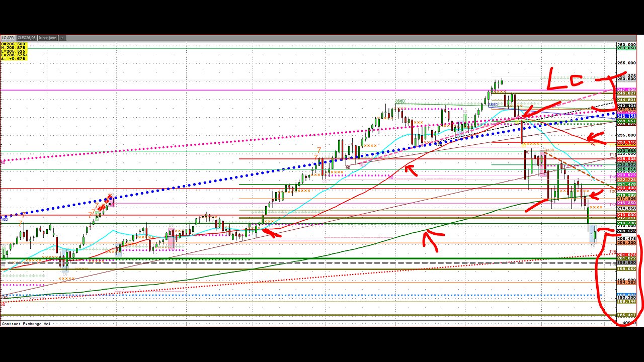Select the 194.363 orange price label
This screenshot has height=362, width=644.
click(x=626, y=283)
